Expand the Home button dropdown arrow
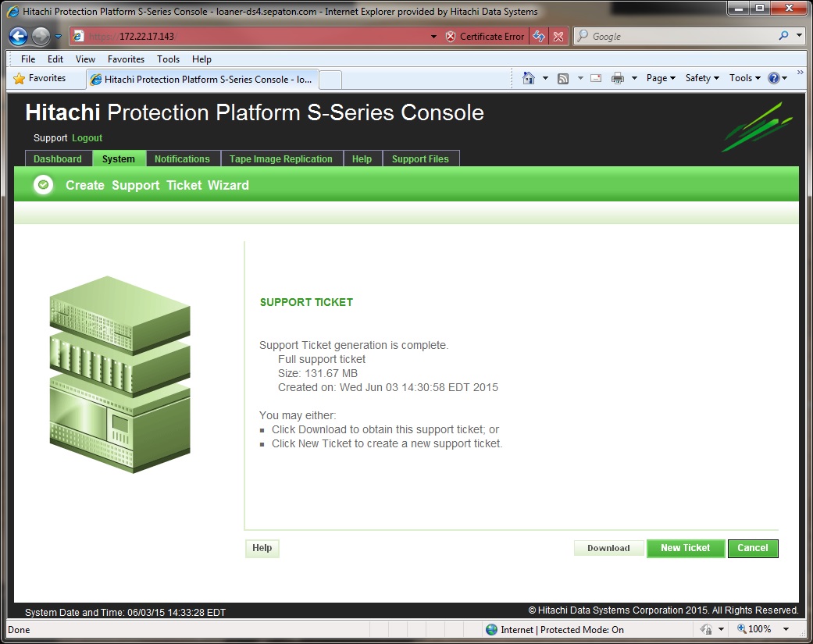 click(x=545, y=78)
